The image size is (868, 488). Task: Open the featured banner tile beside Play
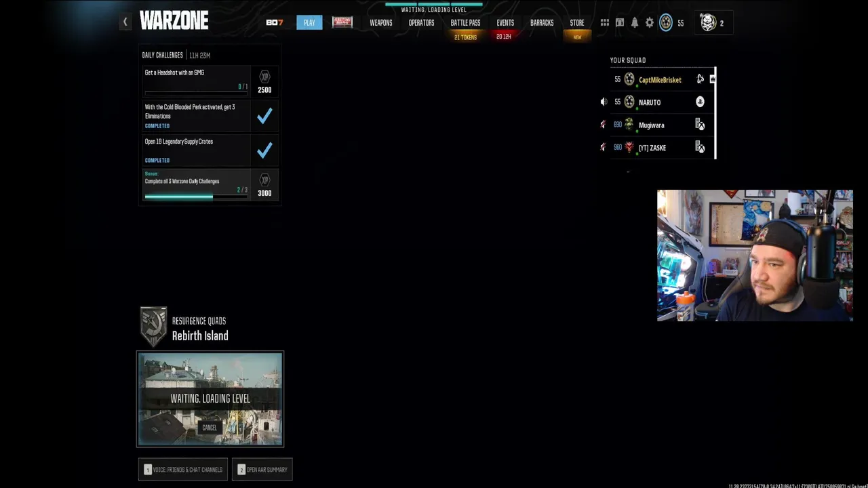pyautogui.click(x=342, y=22)
